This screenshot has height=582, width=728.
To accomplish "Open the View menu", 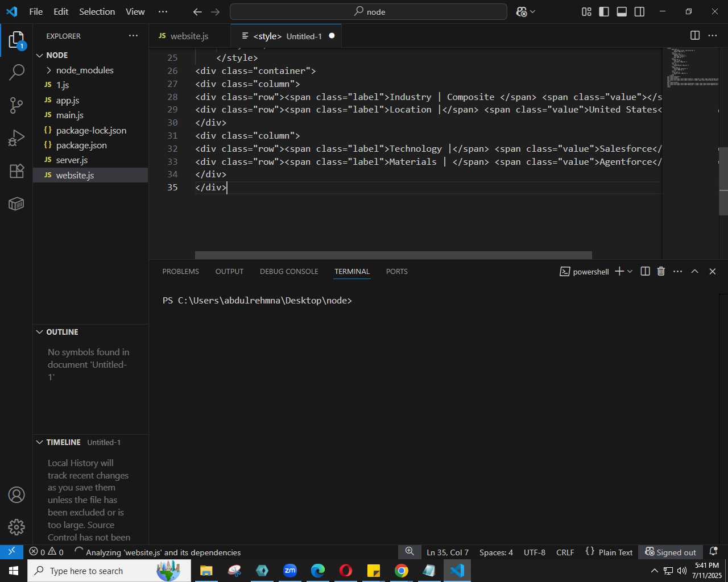I will click(x=135, y=12).
